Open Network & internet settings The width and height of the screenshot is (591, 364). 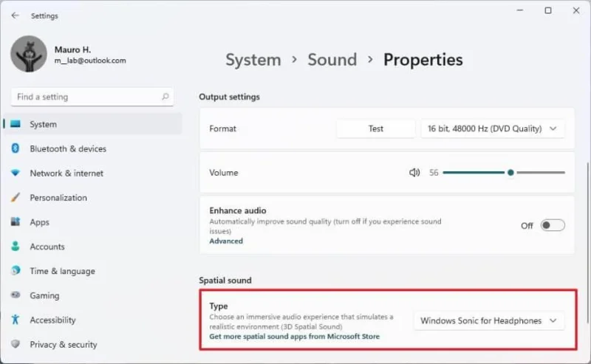point(92,173)
